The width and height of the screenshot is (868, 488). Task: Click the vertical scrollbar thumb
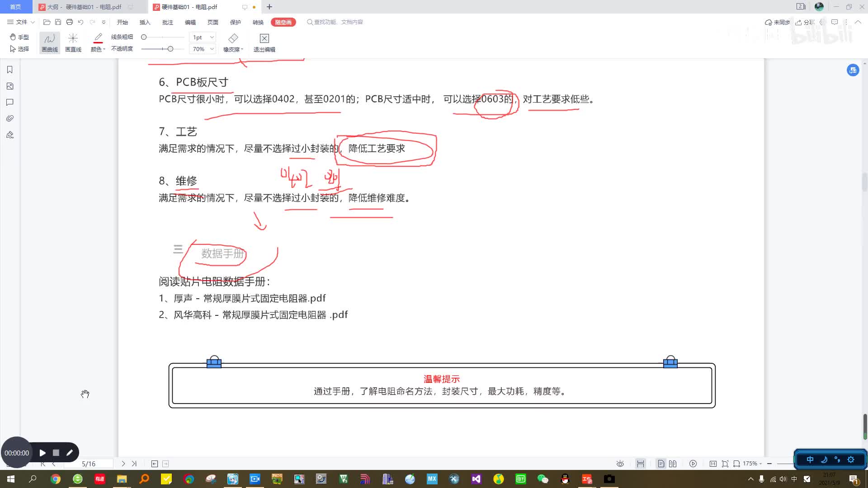(865, 427)
